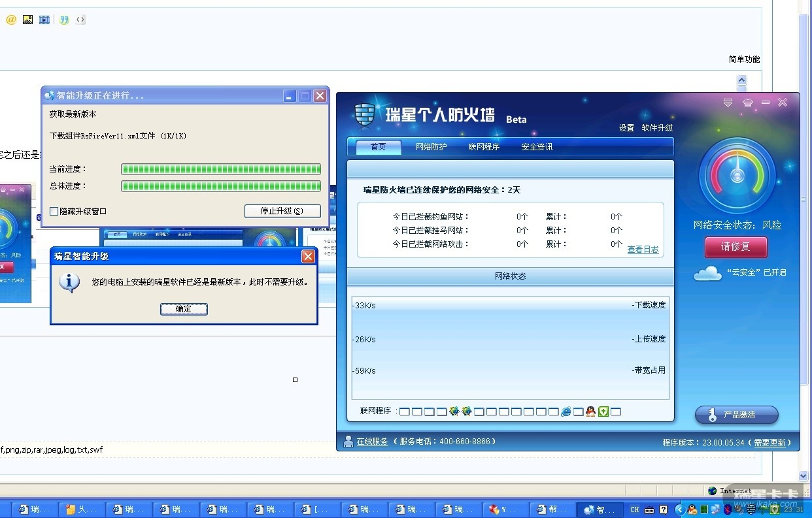Screen dimensions: 812x518
Task: Click the cloud security icon
Action: (707, 273)
